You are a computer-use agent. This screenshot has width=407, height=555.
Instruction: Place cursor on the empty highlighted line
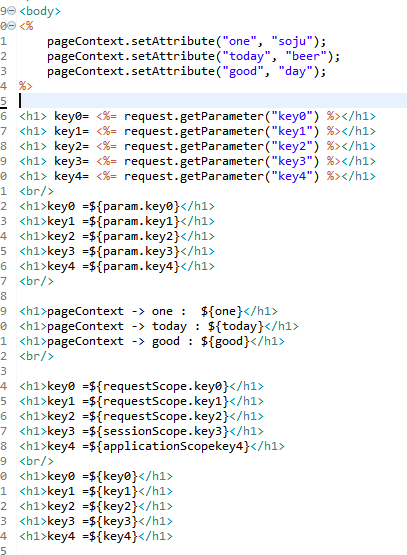[212, 101]
